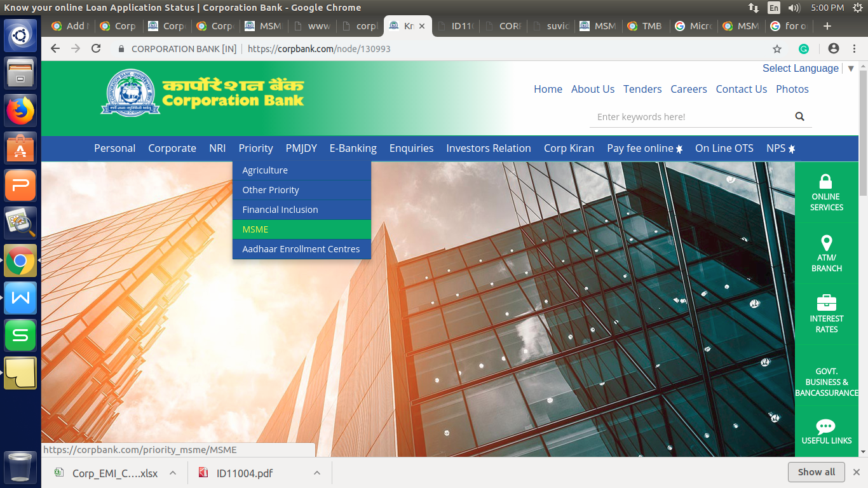Click Chrome forward arrow
This screenshot has width=868, height=488.
(x=76, y=48)
